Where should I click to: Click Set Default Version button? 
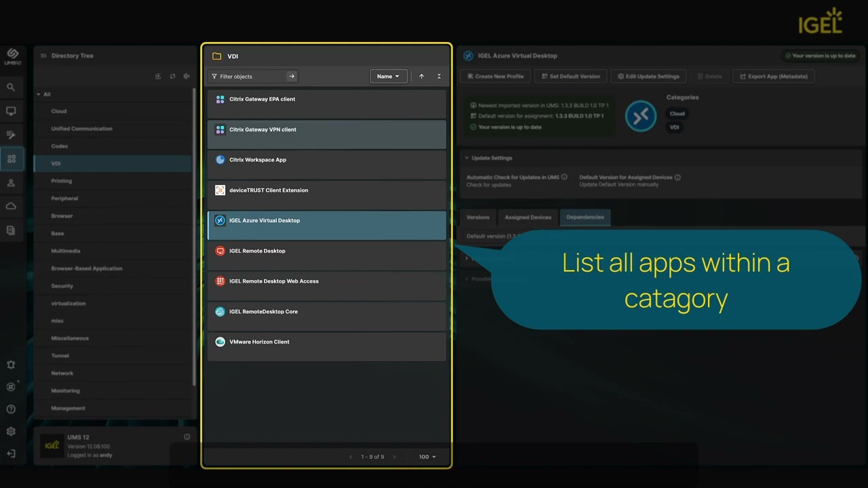(x=570, y=77)
